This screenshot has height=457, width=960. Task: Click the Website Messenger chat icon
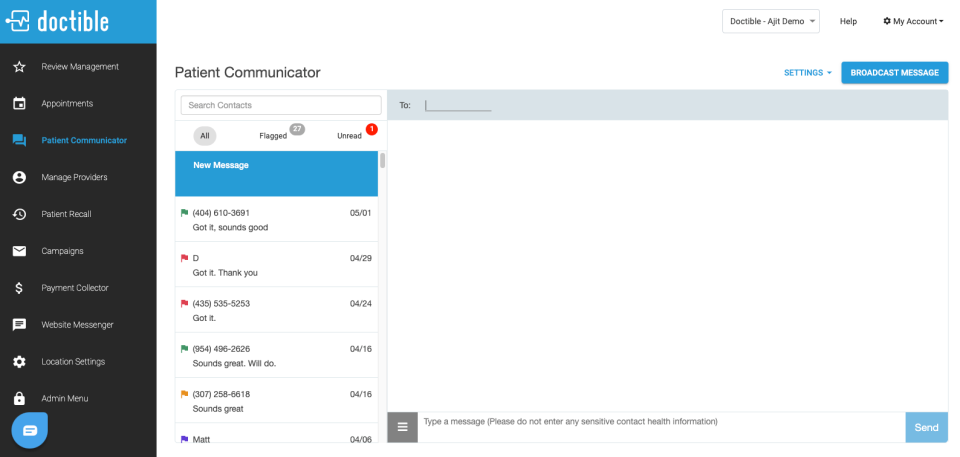[19, 325]
